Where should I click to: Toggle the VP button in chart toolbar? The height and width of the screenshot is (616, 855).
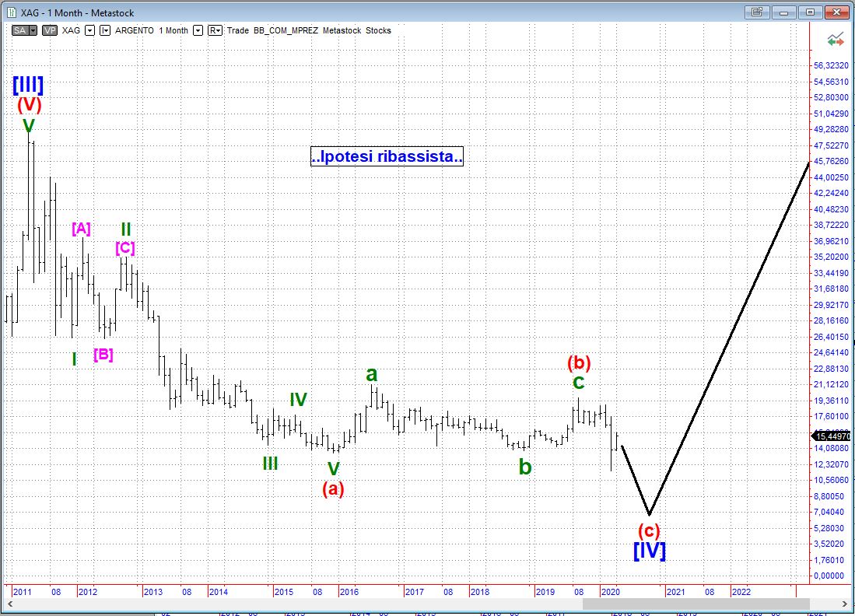coord(50,30)
